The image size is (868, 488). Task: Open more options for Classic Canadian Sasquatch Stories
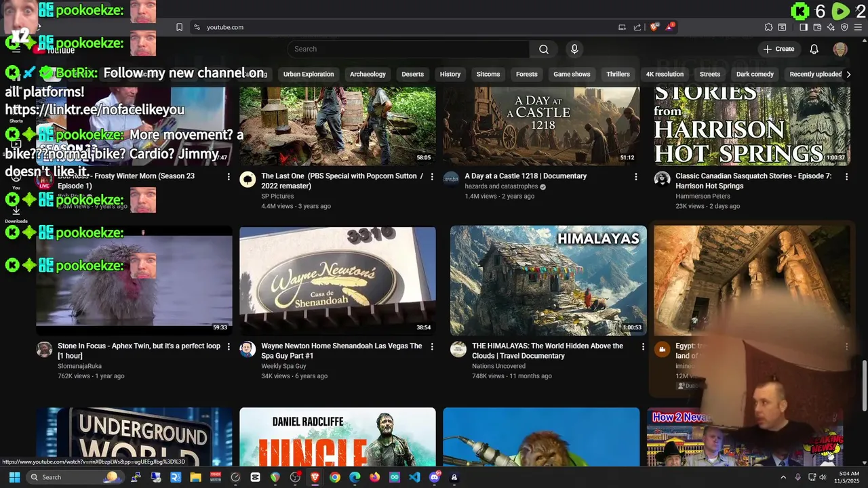[846, 176]
